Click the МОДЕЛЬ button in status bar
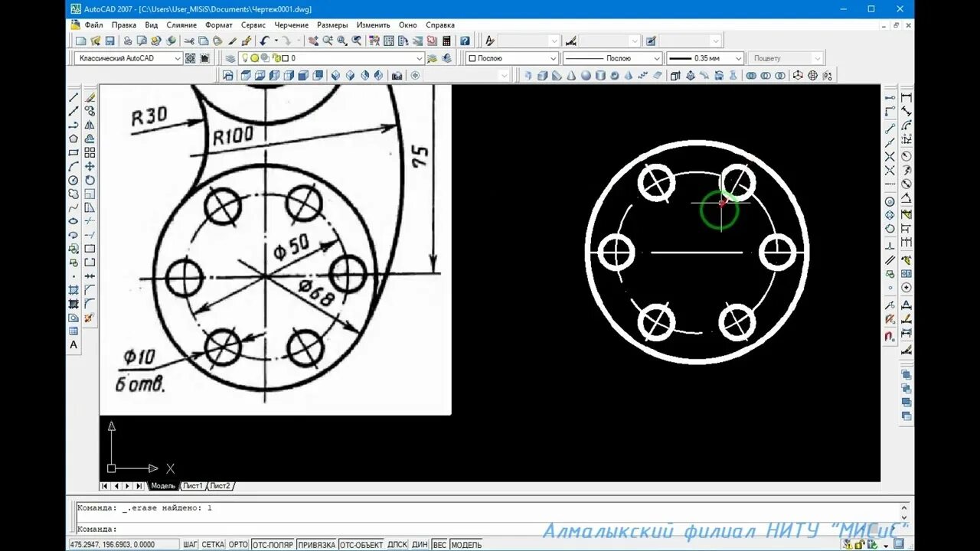 [x=466, y=545]
